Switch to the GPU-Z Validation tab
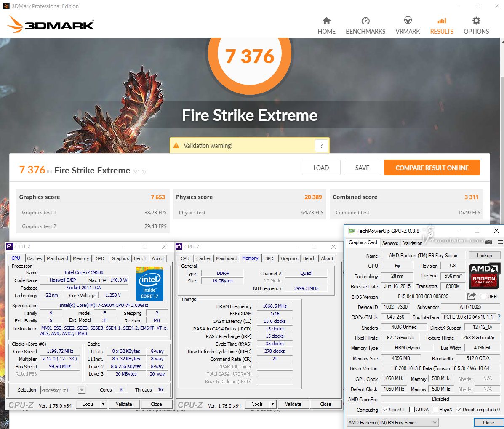The image size is (504, 429). tap(413, 243)
